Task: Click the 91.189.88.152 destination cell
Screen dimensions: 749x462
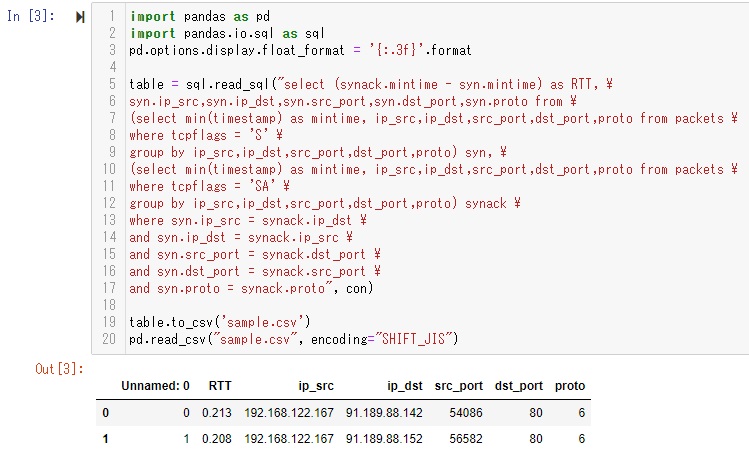Action: click(384, 439)
